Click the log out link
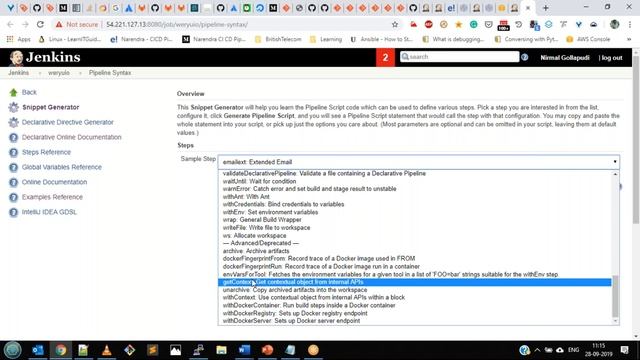 click(x=611, y=58)
